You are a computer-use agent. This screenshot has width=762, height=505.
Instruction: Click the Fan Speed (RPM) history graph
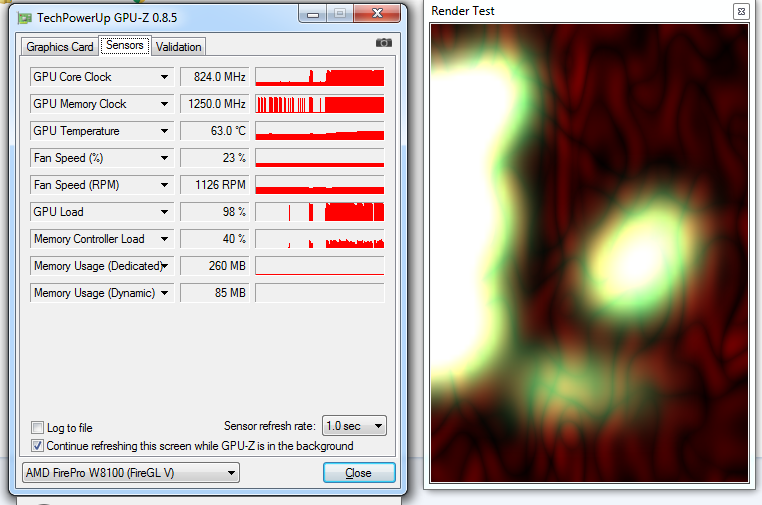click(x=320, y=185)
